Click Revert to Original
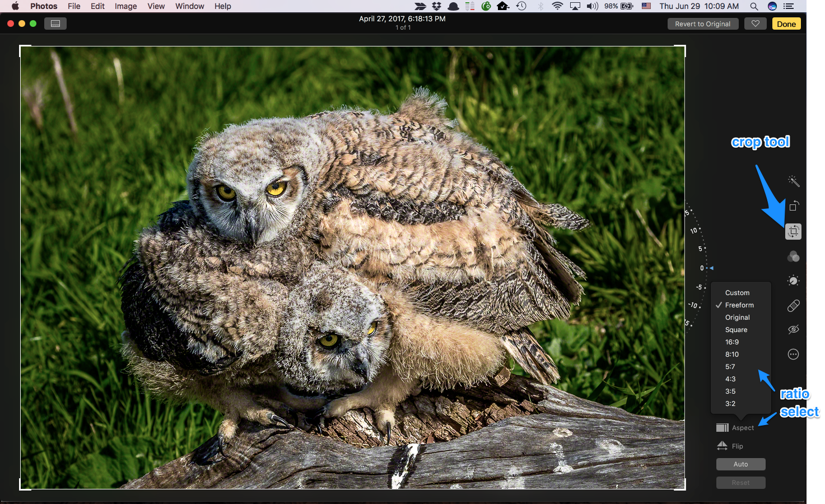825x504 pixels. point(702,24)
